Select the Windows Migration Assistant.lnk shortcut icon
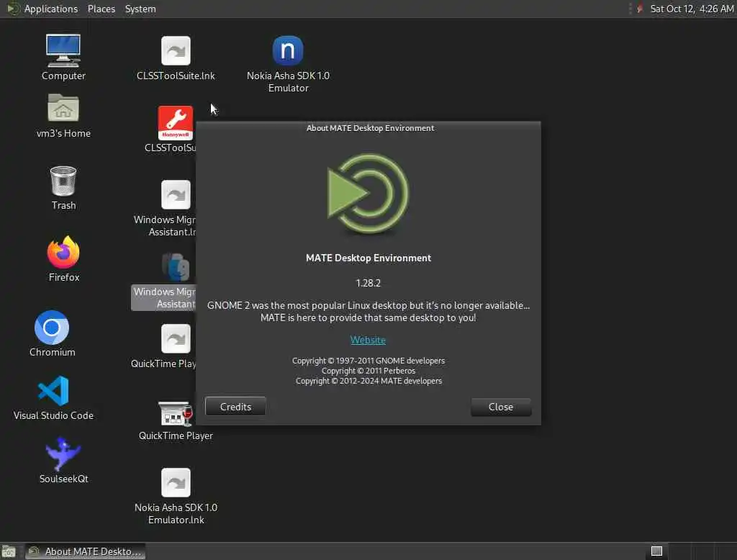737x560 pixels. (176, 194)
